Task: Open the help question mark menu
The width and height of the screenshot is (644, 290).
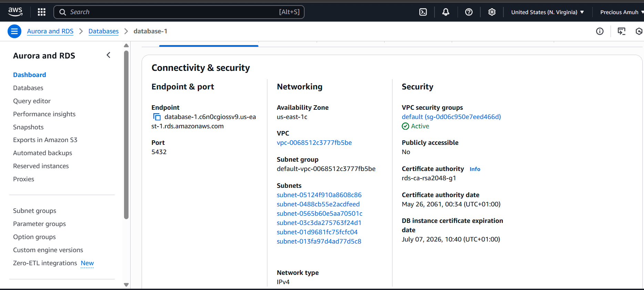Action: click(x=469, y=12)
